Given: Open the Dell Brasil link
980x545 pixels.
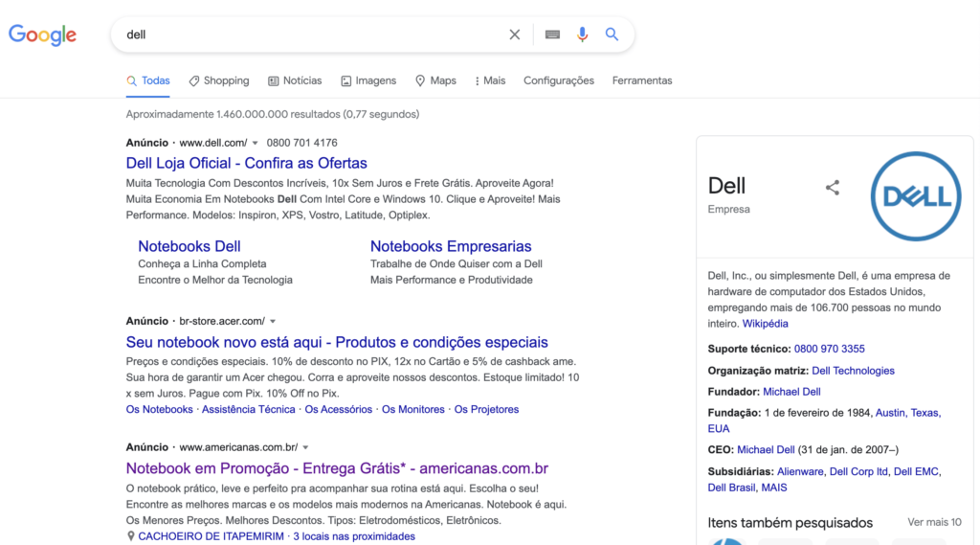Looking at the screenshot, I should (x=731, y=488).
